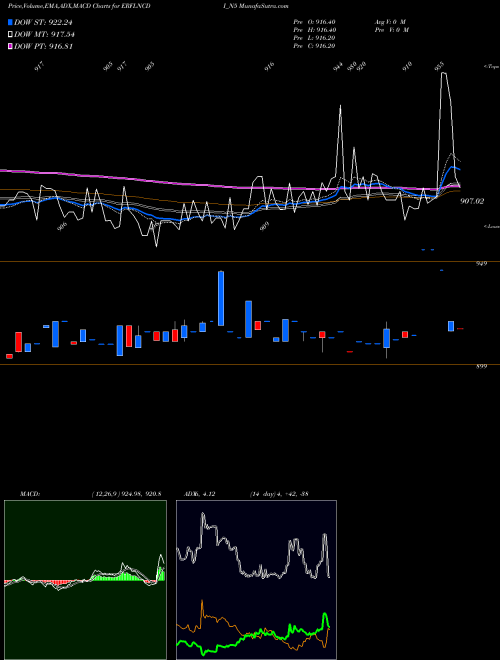Click the 929 upper axis label

[481, 264]
